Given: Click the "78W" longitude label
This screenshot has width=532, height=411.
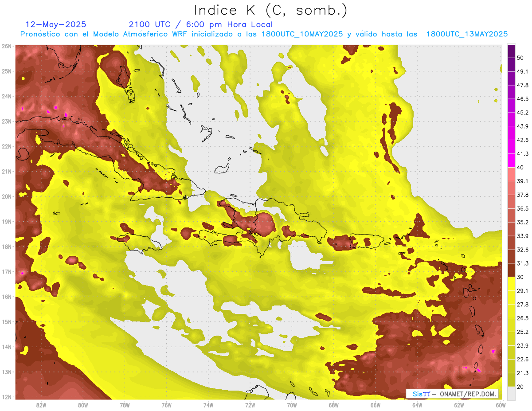Looking at the screenshot, I should tap(125, 404).
